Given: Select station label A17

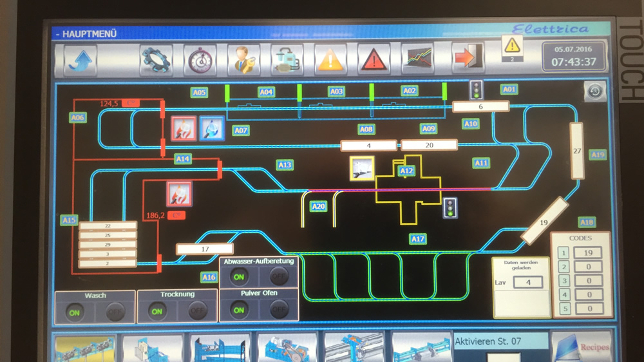Looking at the screenshot, I should (418, 239).
